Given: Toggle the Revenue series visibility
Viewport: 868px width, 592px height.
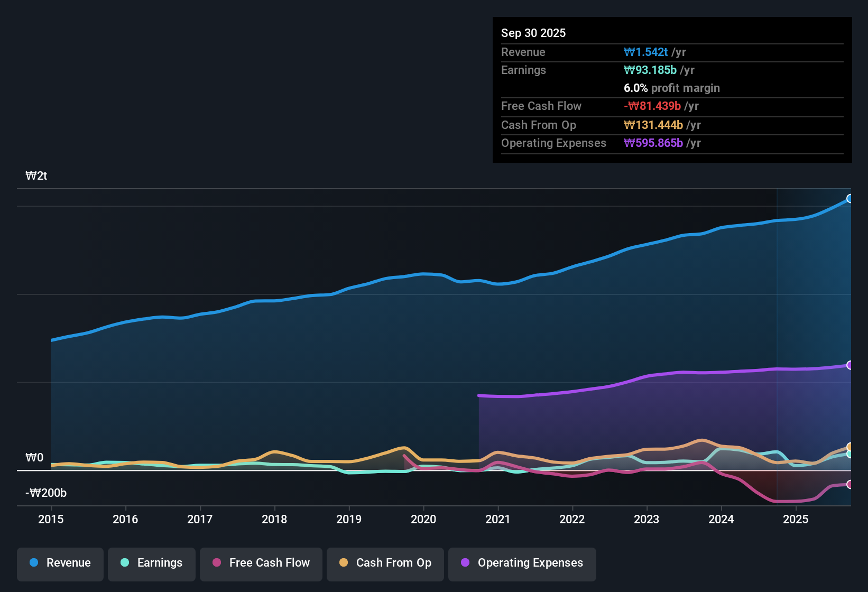Looking at the screenshot, I should coord(60,563).
